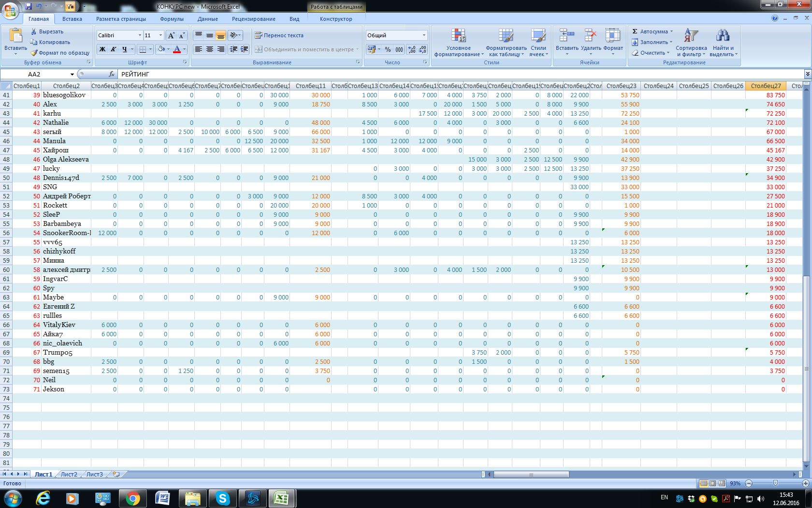Image resolution: width=812 pixels, height=508 pixels.
Task: Open Conditional Formatting (Условное форматирование)
Action: click(458, 36)
